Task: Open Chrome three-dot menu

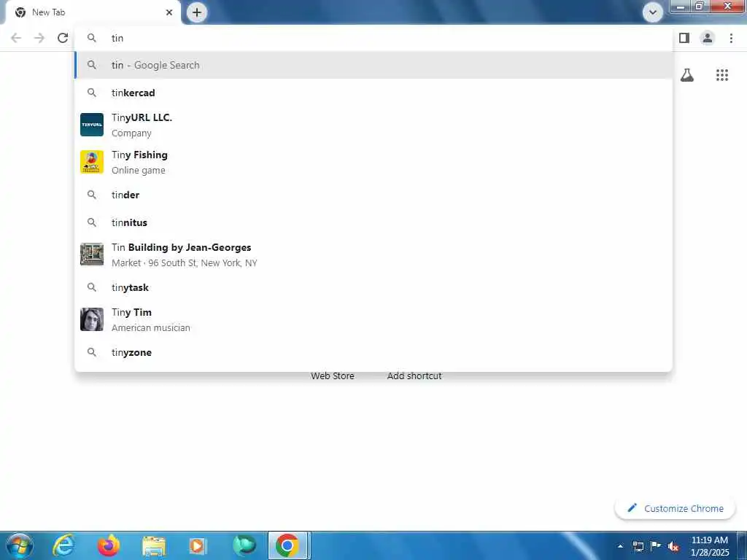Action: point(731,38)
